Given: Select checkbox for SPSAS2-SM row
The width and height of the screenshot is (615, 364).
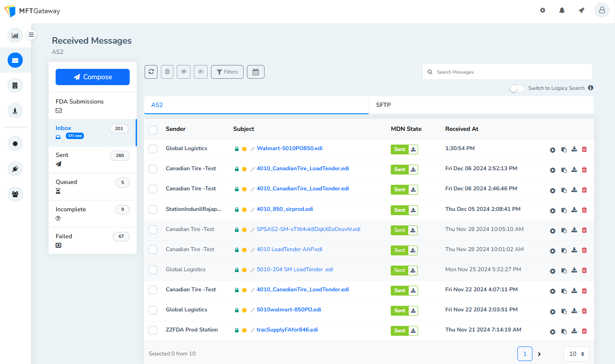Looking at the screenshot, I should 153,230.
